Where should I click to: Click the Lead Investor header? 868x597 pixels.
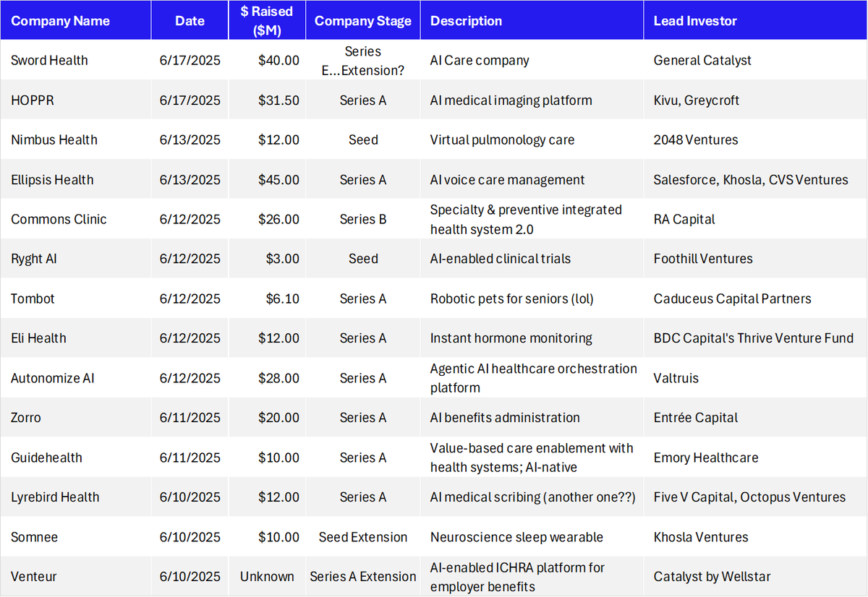click(x=756, y=20)
